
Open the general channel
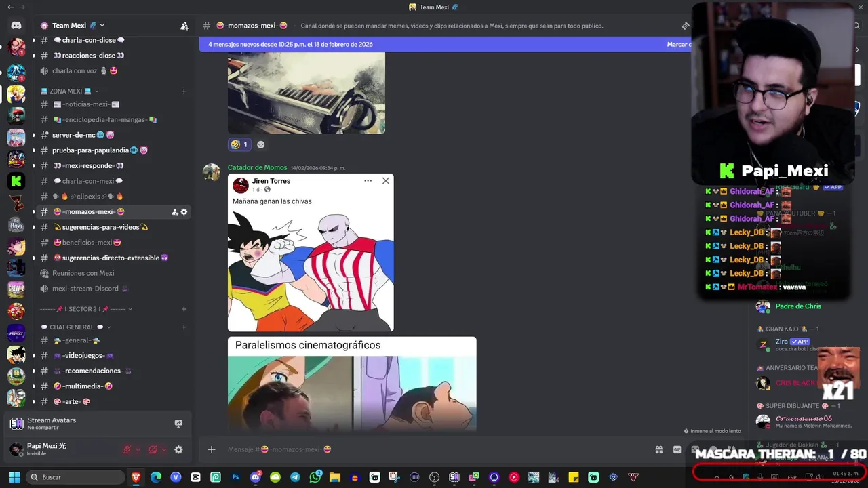(113, 340)
